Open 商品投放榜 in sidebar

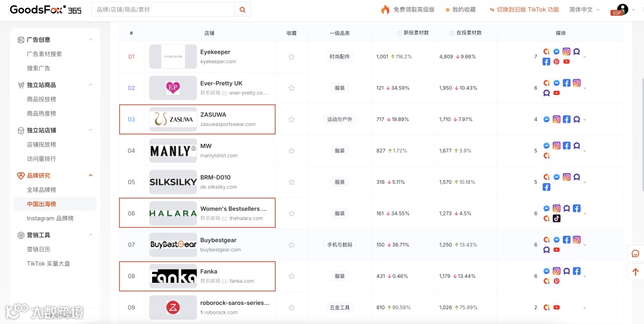coord(42,99)
